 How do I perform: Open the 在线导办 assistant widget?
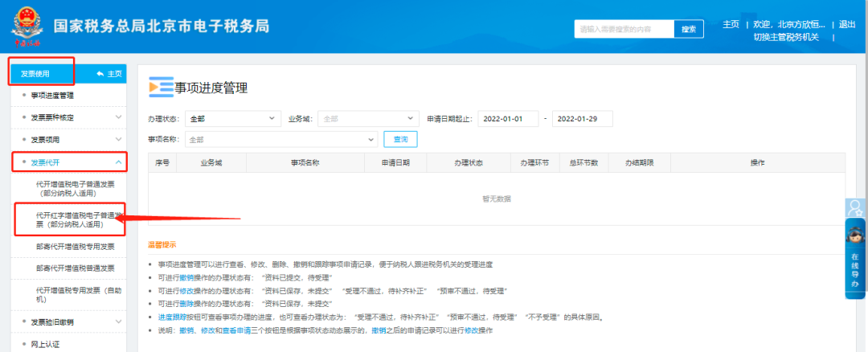[x=855, y=259]
